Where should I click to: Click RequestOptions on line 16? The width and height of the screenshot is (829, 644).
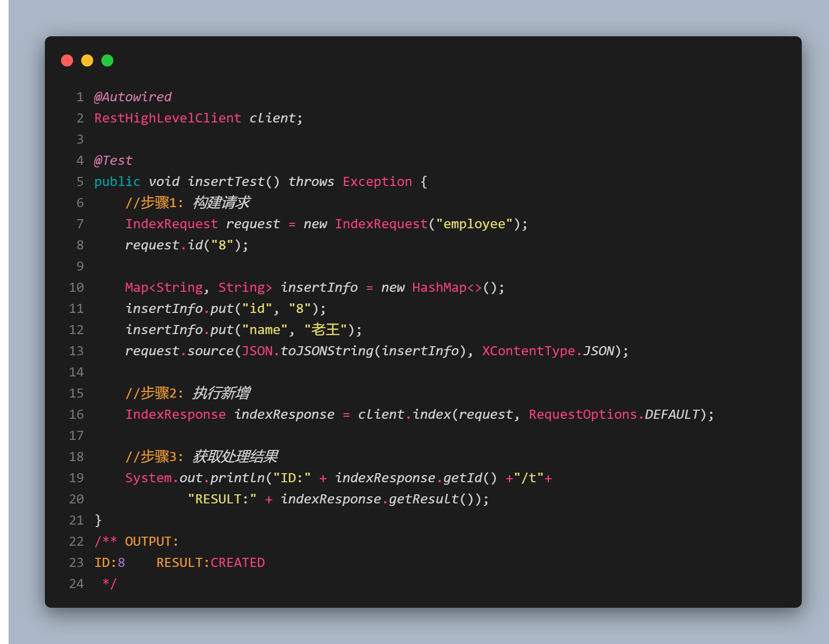[x=583, y=414]
